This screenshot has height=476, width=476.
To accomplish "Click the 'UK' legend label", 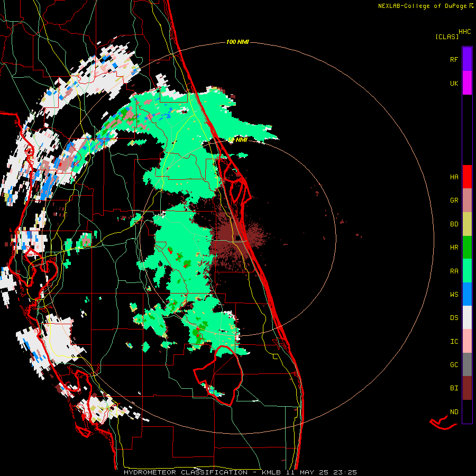I will click(x=454, y=84).
